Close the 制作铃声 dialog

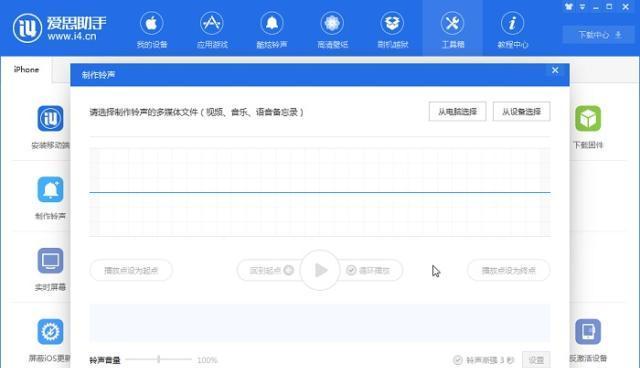(x=555, y=70)
